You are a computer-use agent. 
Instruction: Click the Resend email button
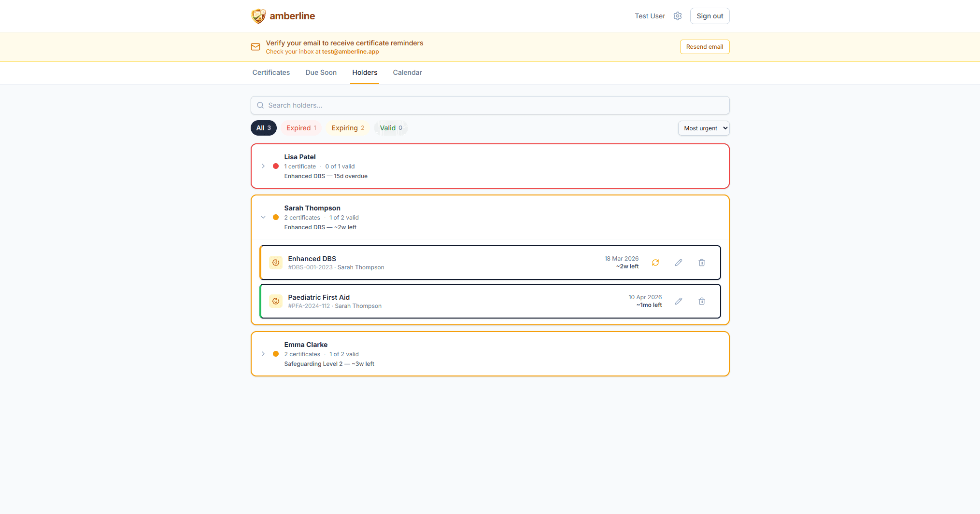click(x=704, y=47)
